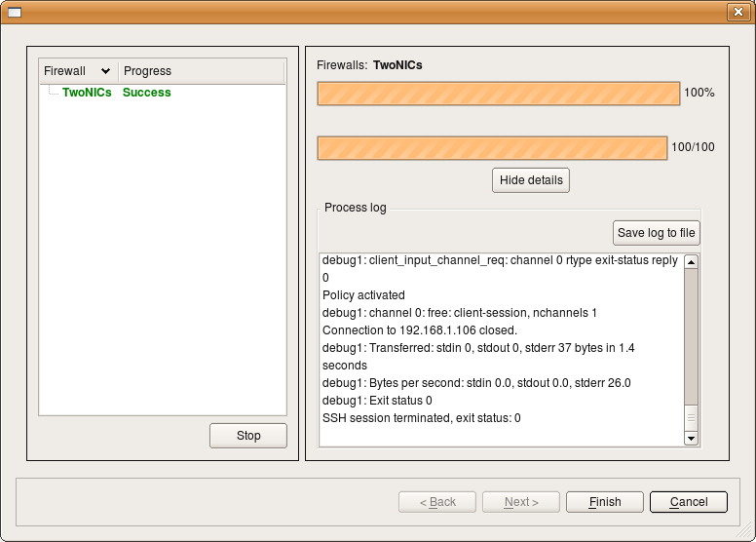Viewport: 756px width, 542px height.
Task: Click 'Connection to 192.168.1.106 closed.' line
Action: [420, 330]
